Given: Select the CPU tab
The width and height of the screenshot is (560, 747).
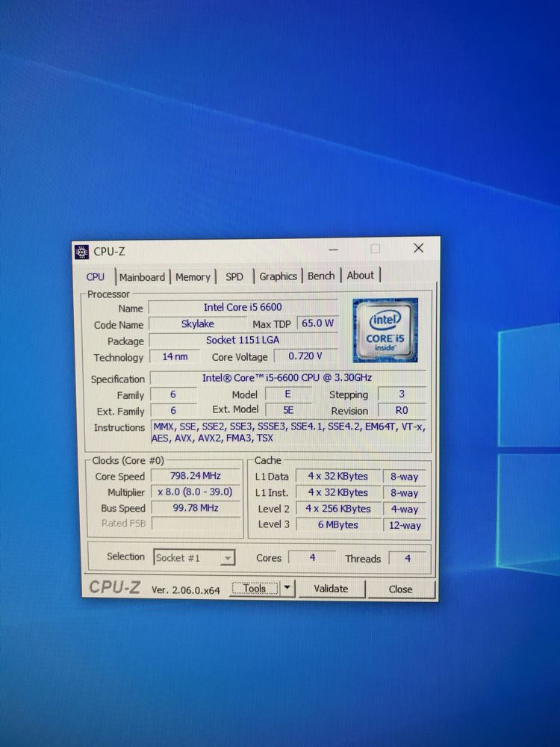Looking at the screenshot, I should click(x=96, y=277).
